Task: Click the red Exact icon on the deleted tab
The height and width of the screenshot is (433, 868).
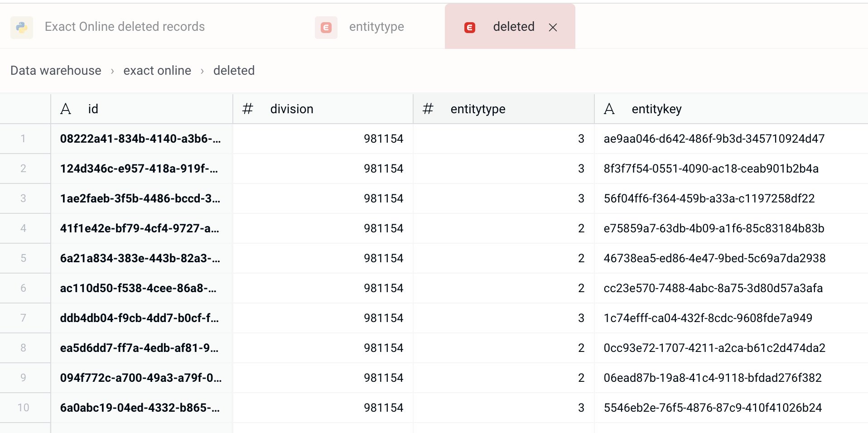Action: [x=470, y=27]
